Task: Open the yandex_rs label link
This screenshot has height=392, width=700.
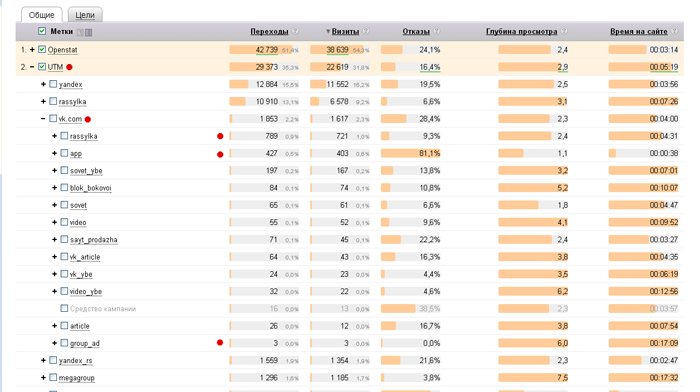Action: pos(75,361)
